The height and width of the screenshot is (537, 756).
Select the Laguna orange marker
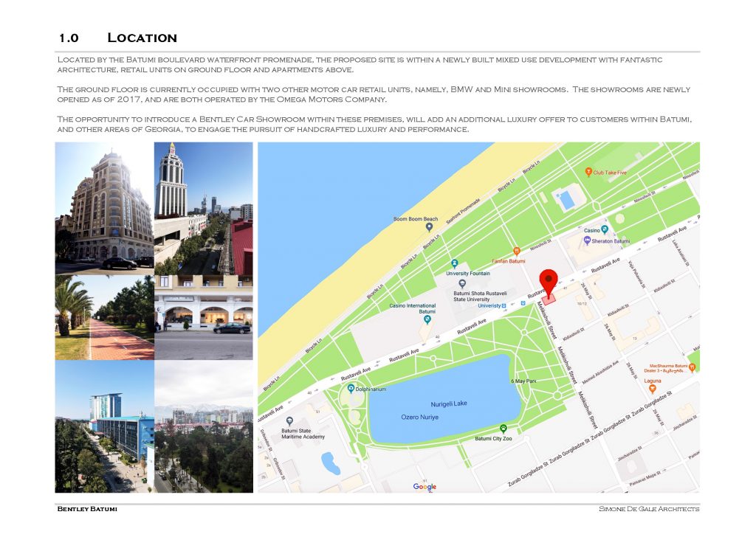(x=653, y=388)
